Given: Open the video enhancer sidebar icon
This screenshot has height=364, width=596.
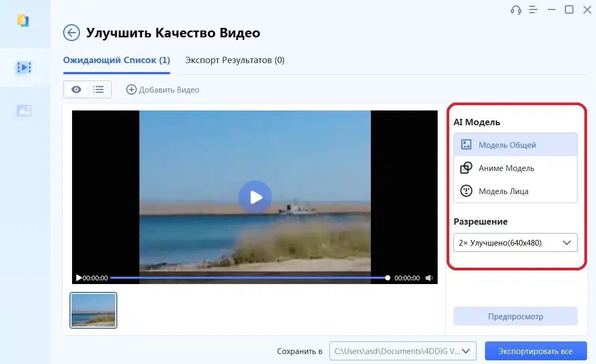Looking at the screenshot, I should click(24, 67).
